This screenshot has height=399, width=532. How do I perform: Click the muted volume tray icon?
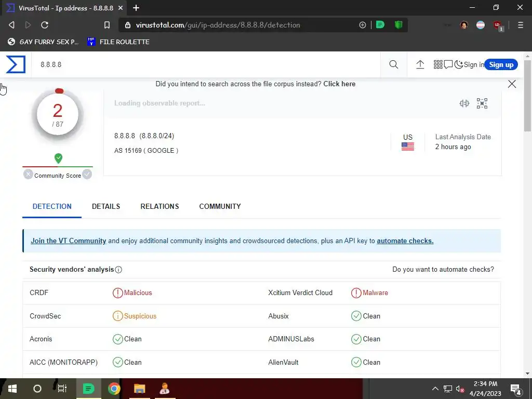coord(460,389)
